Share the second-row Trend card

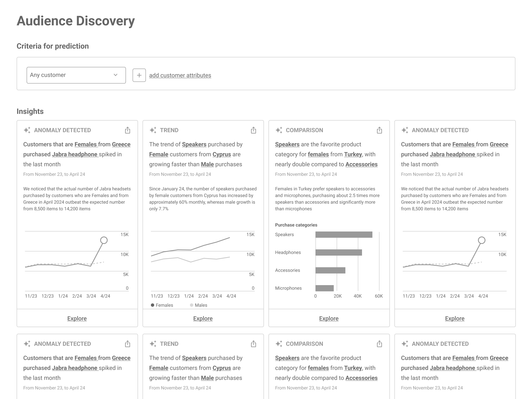coord(254,344)
